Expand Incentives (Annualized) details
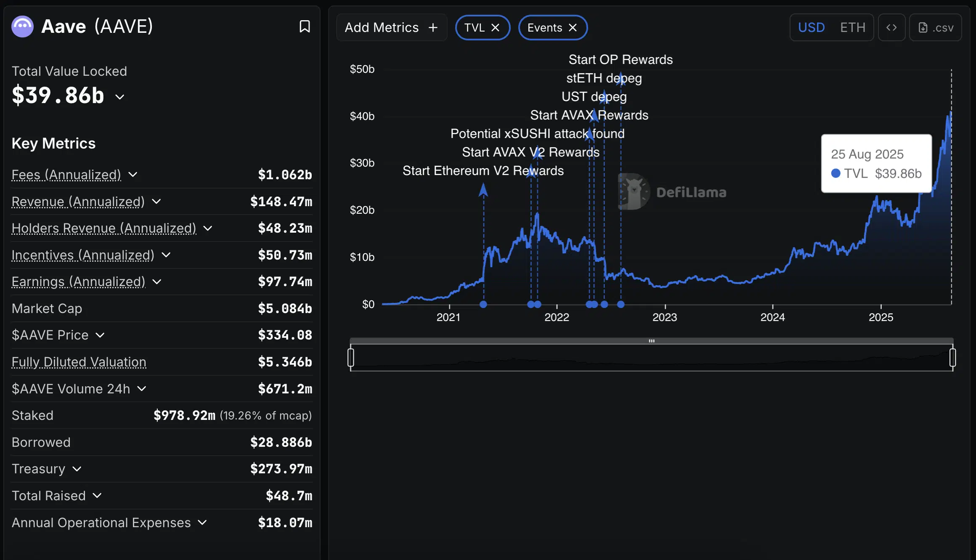Viewport: 976px width, 560px height. (166, 255)
